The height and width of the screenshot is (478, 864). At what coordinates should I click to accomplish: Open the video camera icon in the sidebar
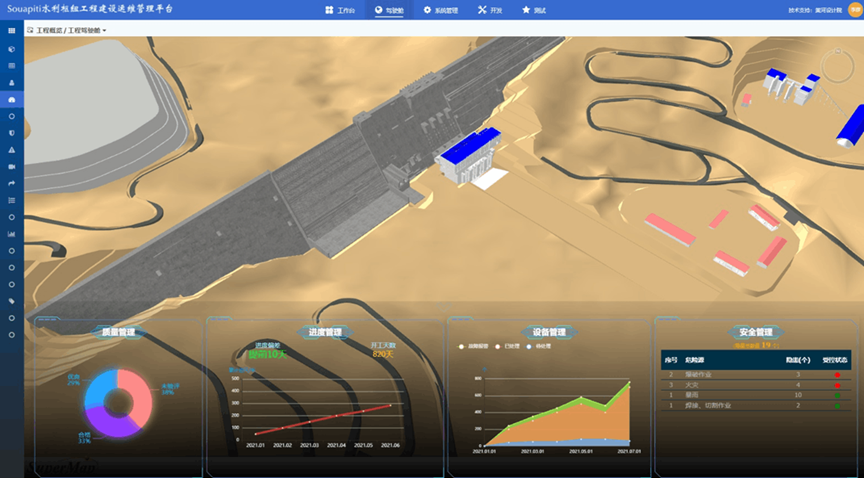(12, 167)
